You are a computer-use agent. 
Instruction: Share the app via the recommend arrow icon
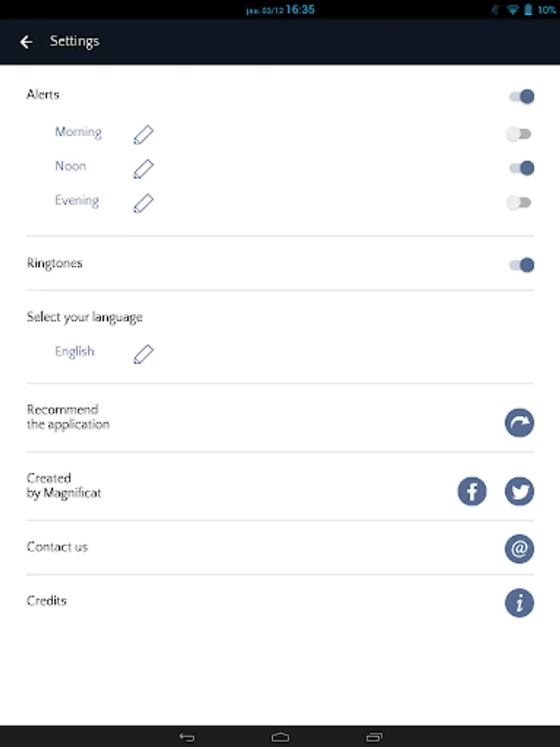tap(519, 423)
